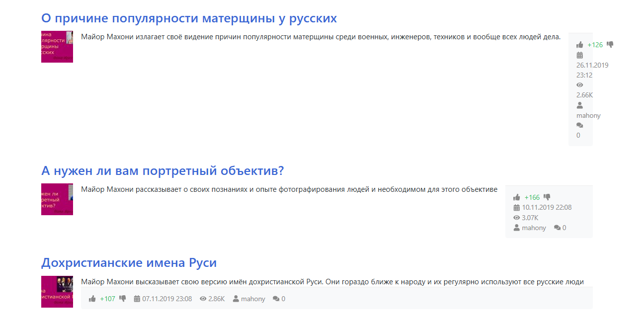The height and width of the screenshot is (329, 644).
Task: Click views eye icon above 2.66K
Action: click(x=579, y=85)
